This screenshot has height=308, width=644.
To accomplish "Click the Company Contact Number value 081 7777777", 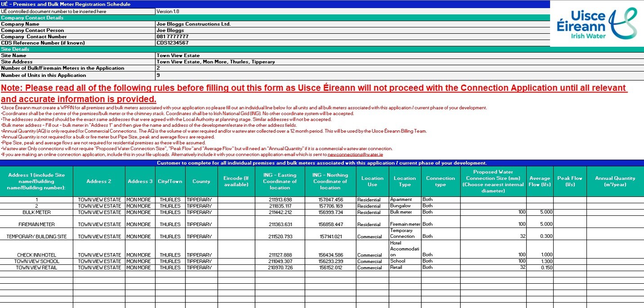I will (x=172, y=36).
